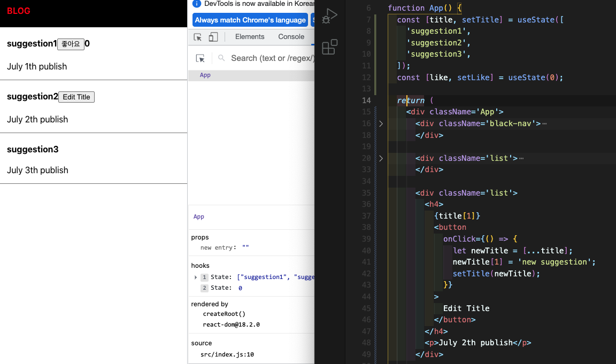Click the select-component picker icon
Screen dimensions: 616x364
pyautogui.click(x=201, y=58)
